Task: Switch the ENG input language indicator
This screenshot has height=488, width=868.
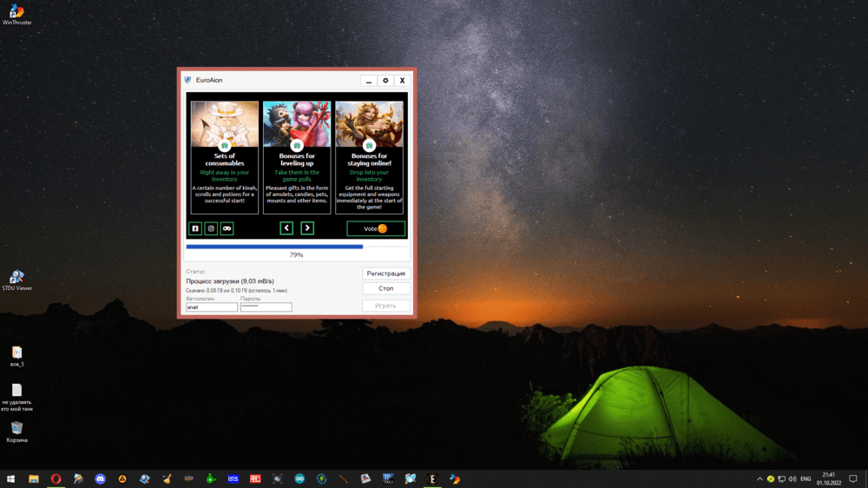Action: click(806, 478)
